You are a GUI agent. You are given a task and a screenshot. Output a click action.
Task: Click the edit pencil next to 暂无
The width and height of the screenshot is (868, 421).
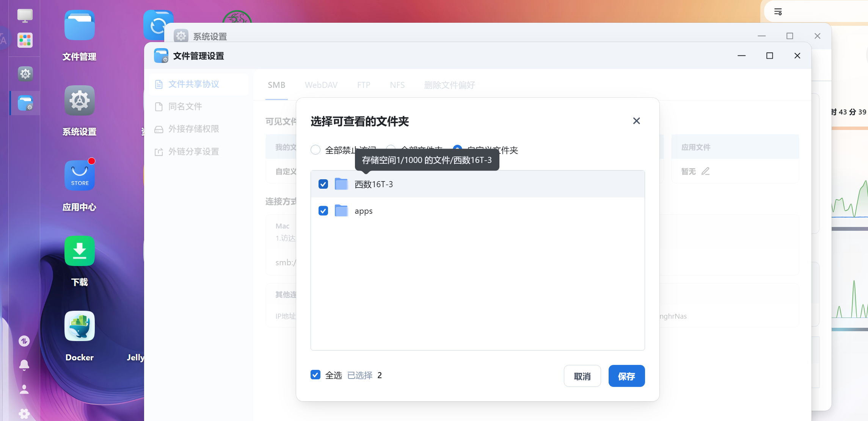click(x=705, y=171)
